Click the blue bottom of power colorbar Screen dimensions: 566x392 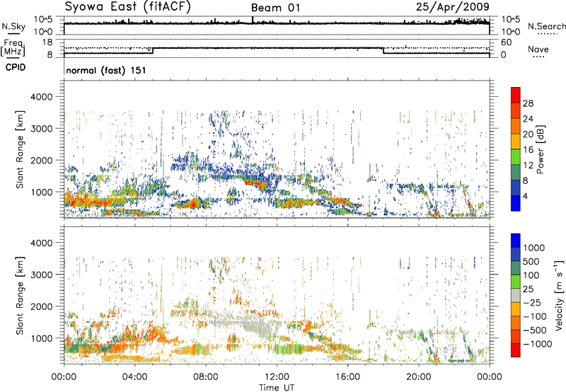coord(516,203)
